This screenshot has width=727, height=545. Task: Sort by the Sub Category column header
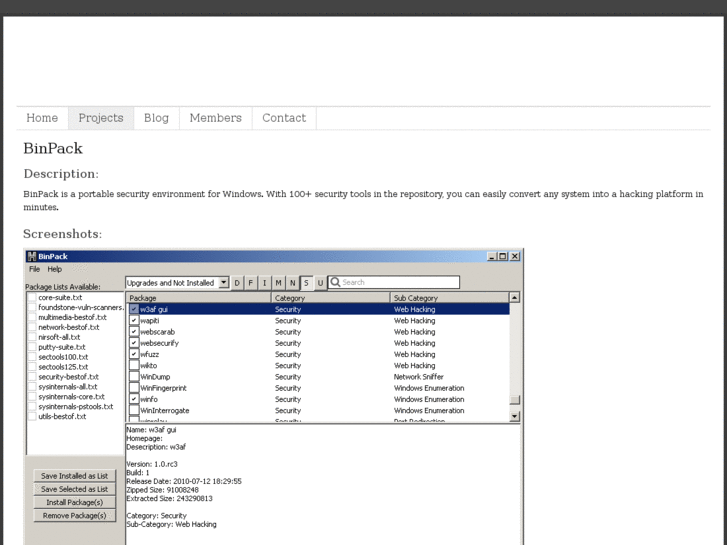click(x=450, y=298)
